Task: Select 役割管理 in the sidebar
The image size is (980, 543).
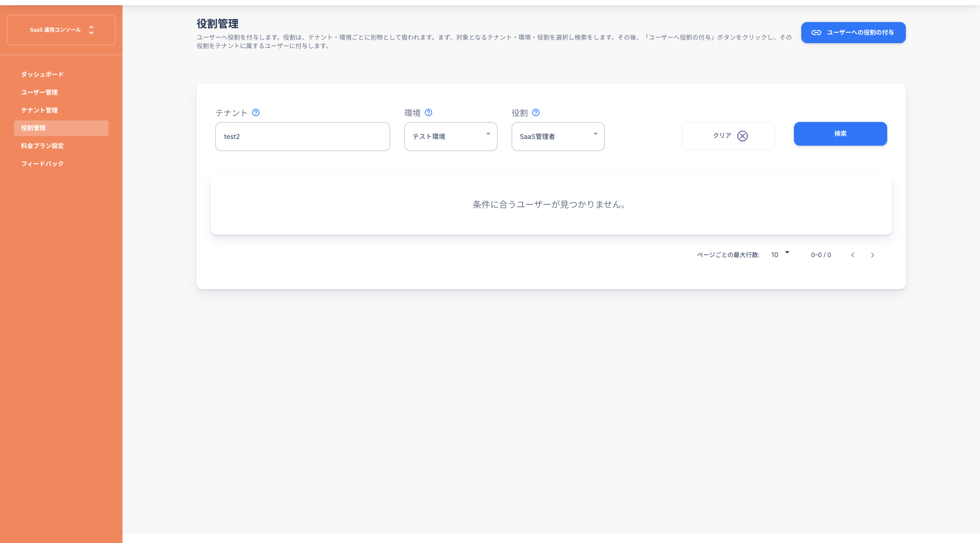Action: pos(61,128)
